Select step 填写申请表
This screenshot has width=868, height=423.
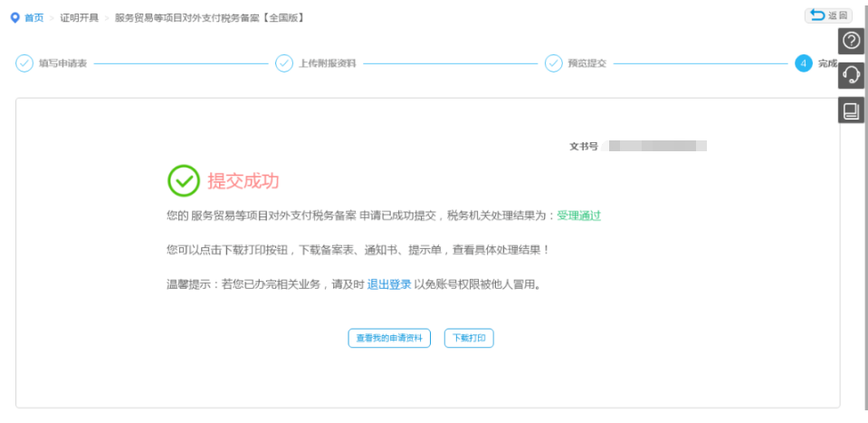pyautogui.click(x=62, y=63)
